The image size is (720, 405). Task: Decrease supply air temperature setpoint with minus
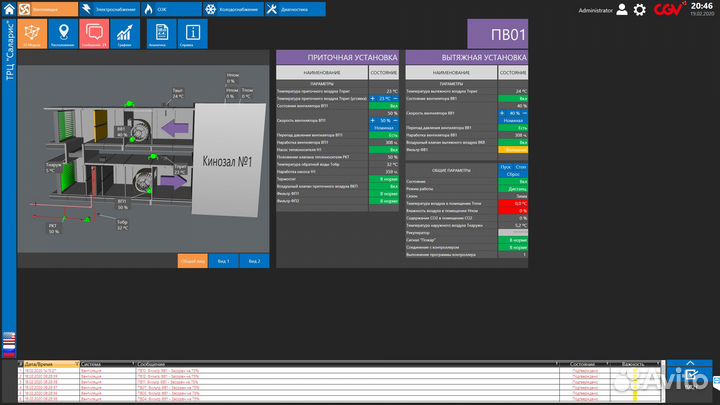(395, 98)
